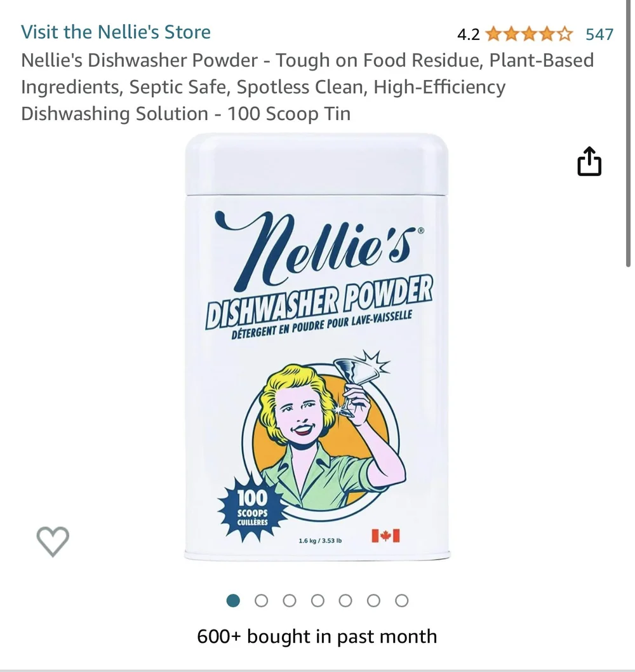Jump to the sixth carousel image dot
The width and height of the screenshot is (635, 672).
tap(373, 600)
